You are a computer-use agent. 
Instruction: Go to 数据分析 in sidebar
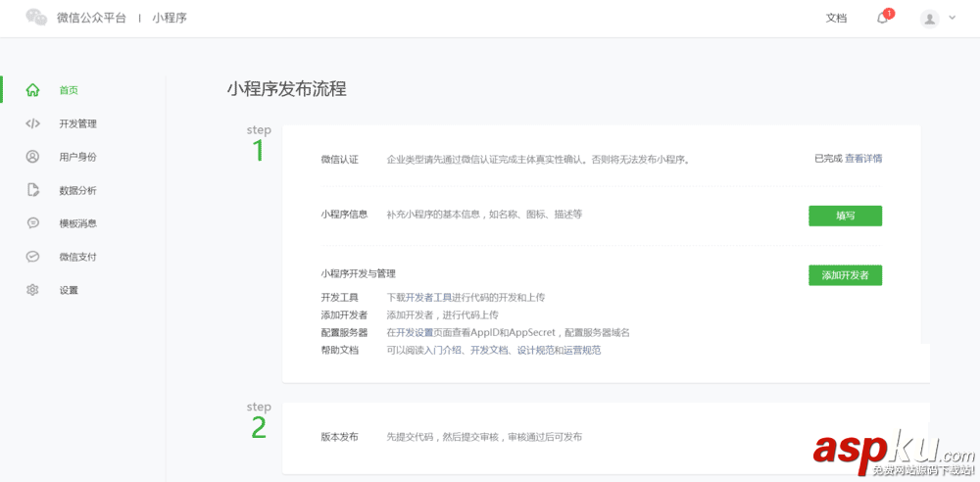(77, 190)
